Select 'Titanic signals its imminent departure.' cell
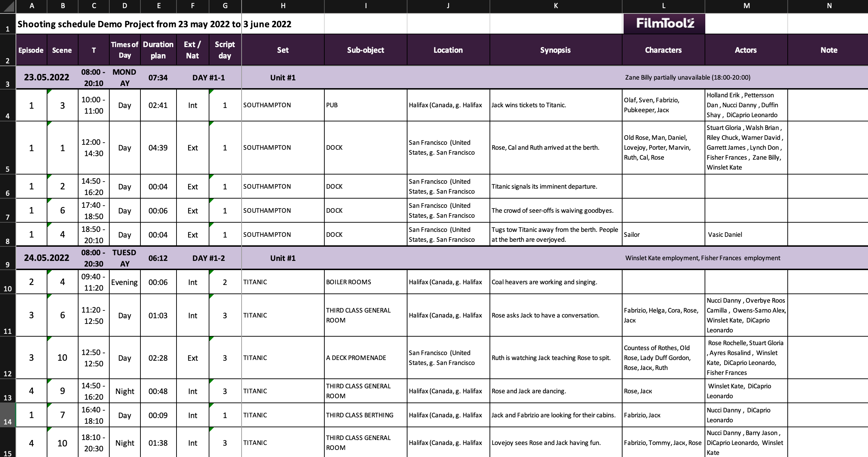868x457 pixels. pyautogui.click(x=556, y=187)
